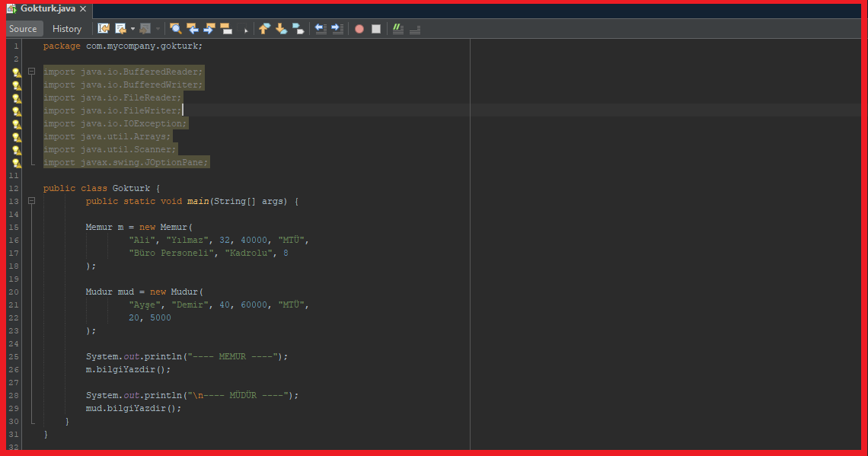Click hint bulb beside IOException import
Image resolution: width=868 pixels, height=456 pixels.
17,124
